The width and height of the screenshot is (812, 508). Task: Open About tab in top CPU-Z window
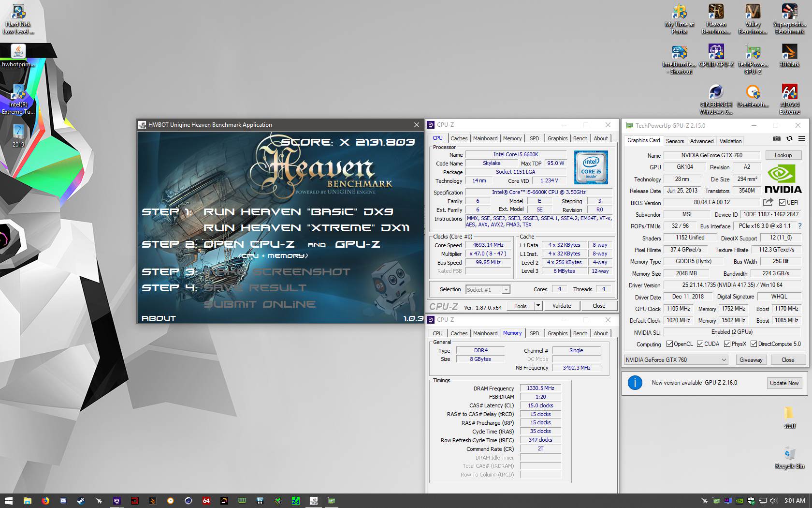601,138
